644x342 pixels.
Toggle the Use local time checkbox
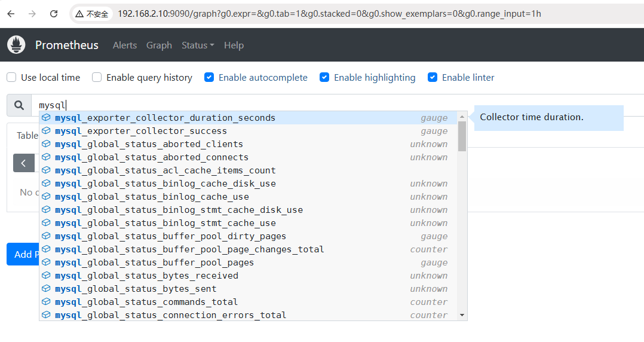(x=11, y=77)
